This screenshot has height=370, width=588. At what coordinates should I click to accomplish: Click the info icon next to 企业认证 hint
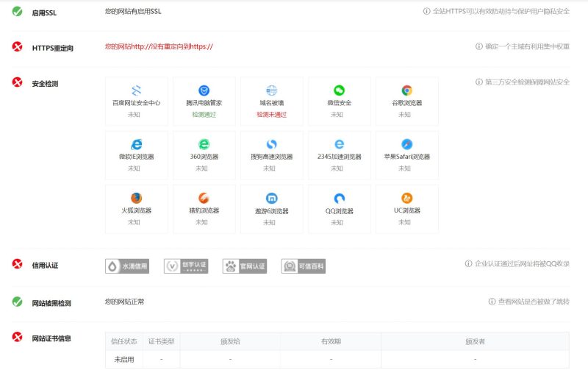(468, 264)
